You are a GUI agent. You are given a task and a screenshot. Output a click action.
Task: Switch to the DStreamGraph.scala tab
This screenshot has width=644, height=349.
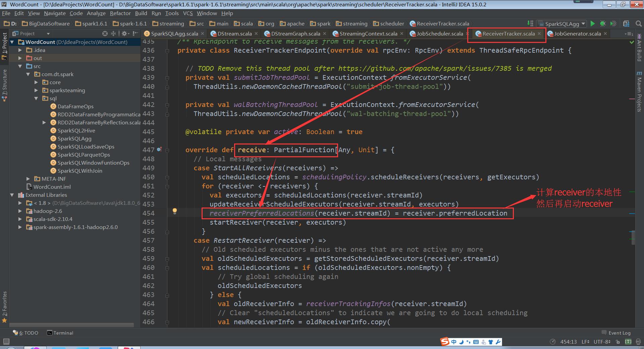click(x=296, y=34)
